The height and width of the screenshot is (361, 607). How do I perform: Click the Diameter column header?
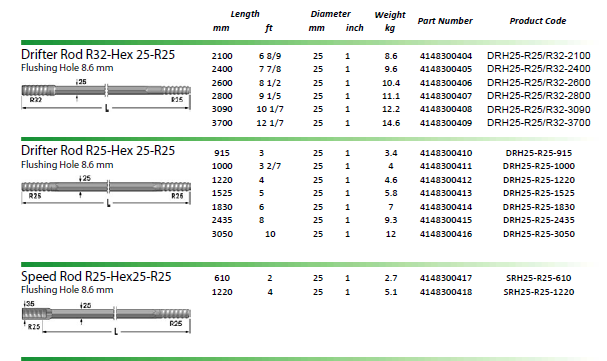(x=330, y=14)
